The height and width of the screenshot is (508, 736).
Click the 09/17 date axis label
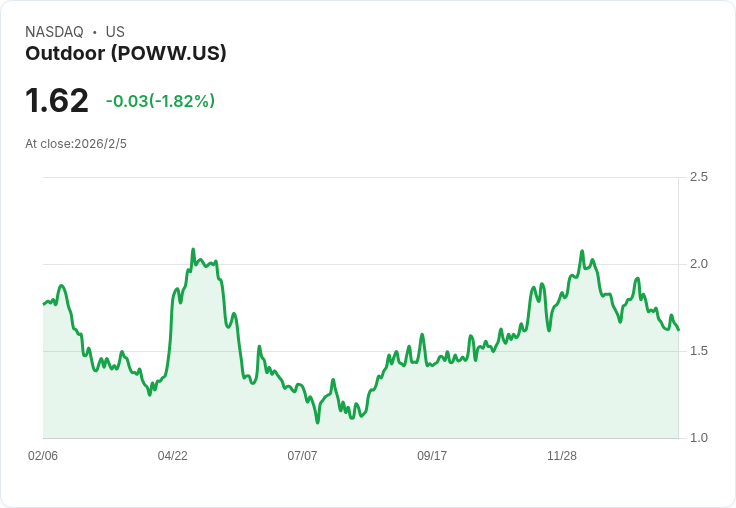pyautogui.click(x=432, y=455)
